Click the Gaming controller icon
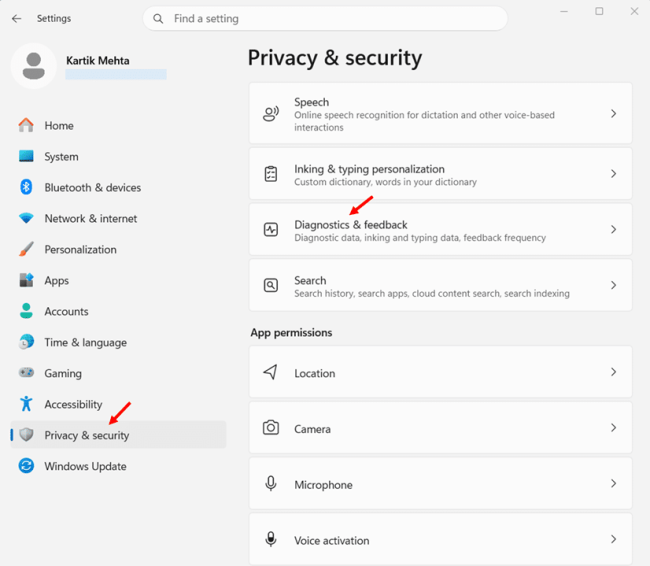The width and height of the screenshot is (650, 566). click(x=26, y=373)
